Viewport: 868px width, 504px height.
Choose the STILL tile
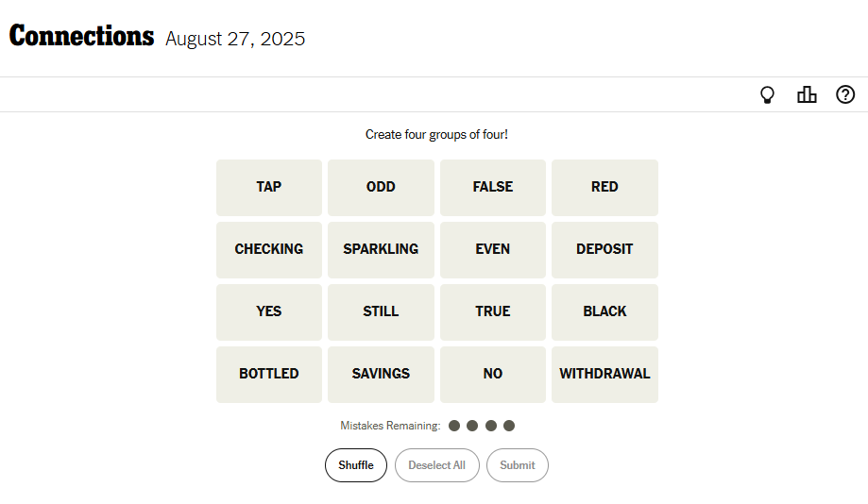[381, 311]
